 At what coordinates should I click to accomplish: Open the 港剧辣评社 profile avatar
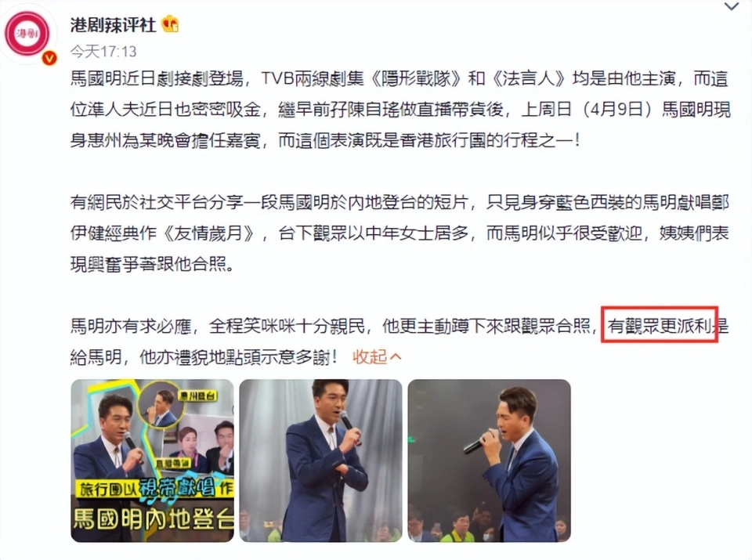tap(27, 34)
